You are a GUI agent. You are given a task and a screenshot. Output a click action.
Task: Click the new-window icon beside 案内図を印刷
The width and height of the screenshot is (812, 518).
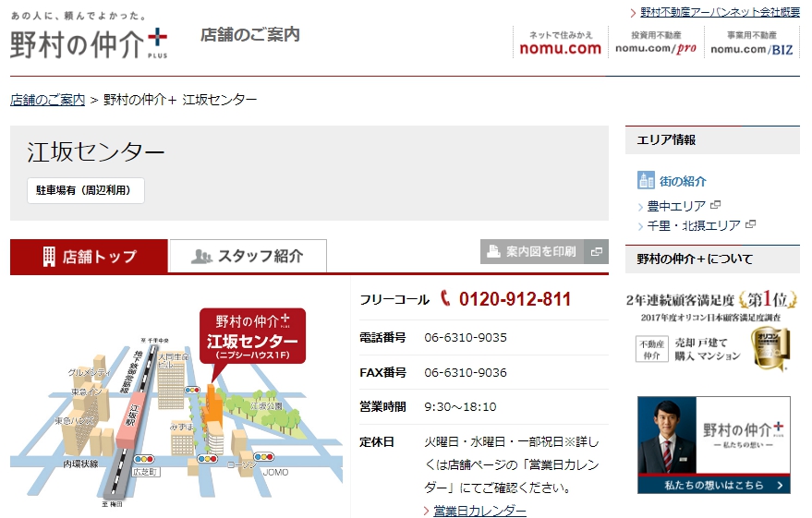(597, 251)
